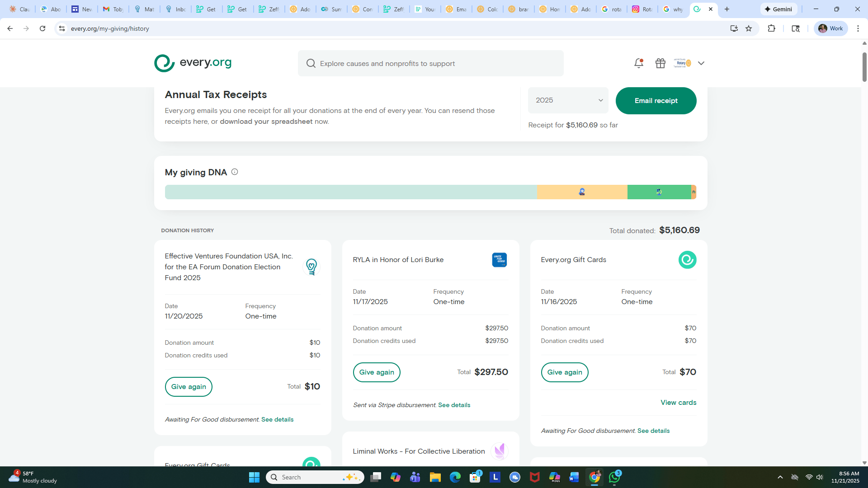Screen dimensions: 868x488
Task: Switch to the Instagram browser tab
Action: tap(642, 9)
